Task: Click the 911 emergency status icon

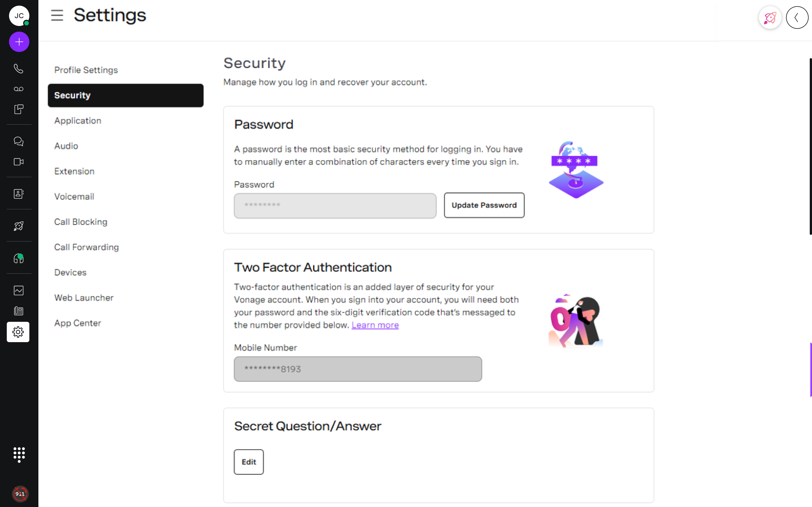Action: point(20,493)
